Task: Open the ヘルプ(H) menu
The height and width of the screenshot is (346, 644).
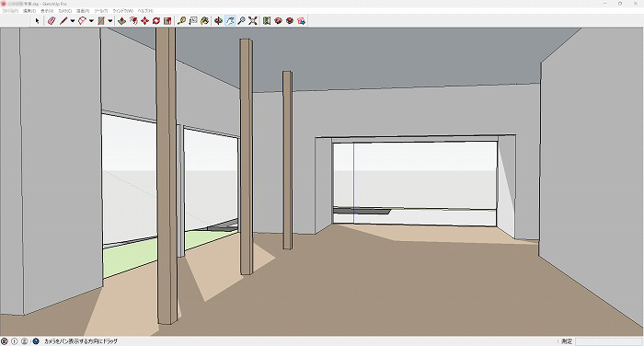Action: coord(145,11)
